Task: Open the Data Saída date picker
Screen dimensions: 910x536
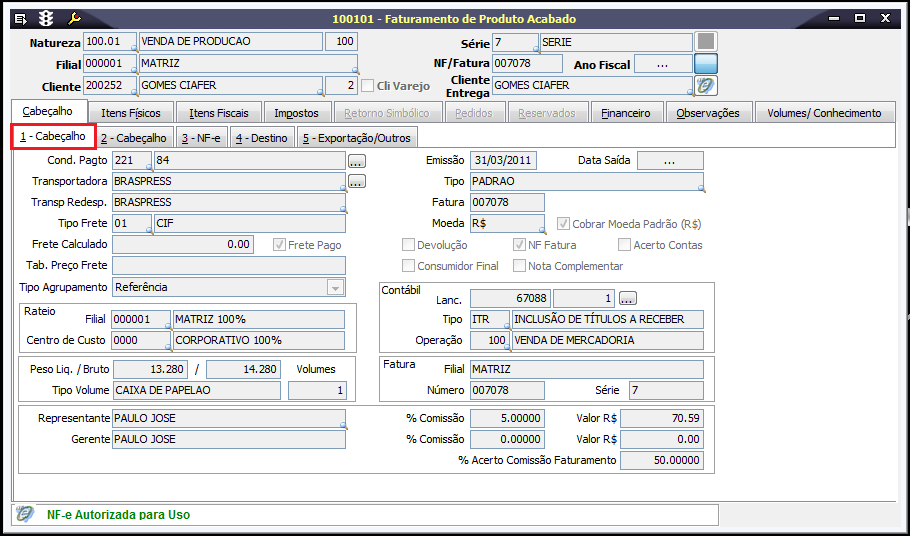Action: pyautogui.click(x=670, y=161)
